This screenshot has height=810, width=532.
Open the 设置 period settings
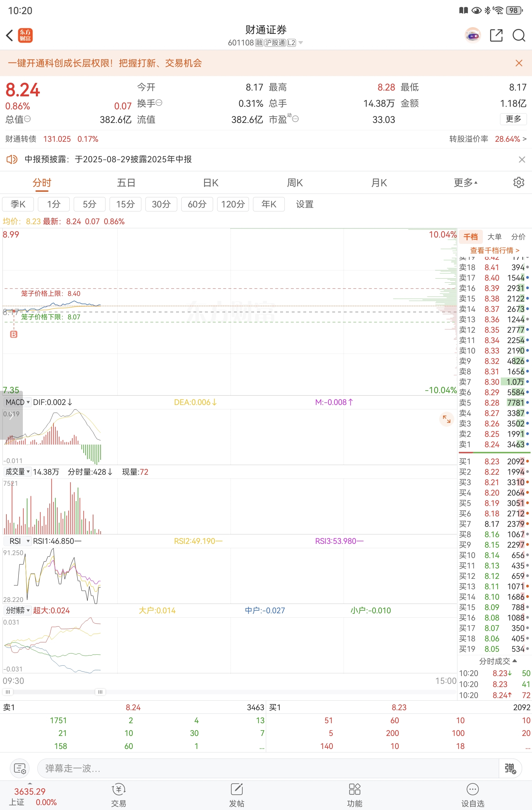click(304, 204)
